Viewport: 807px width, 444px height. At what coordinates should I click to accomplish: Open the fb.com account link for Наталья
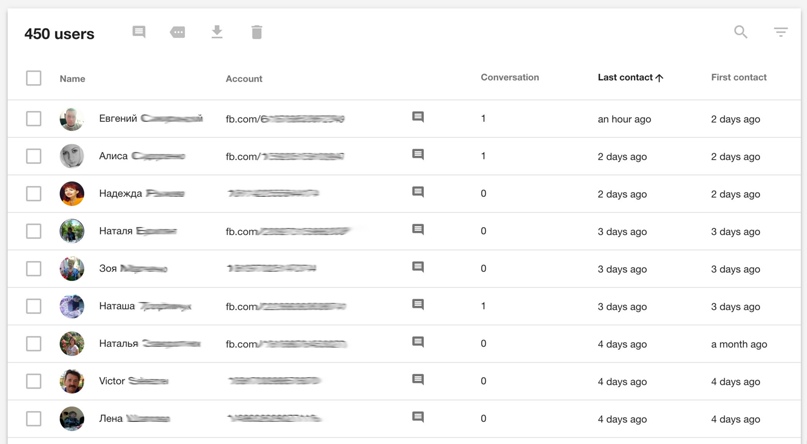286,344
